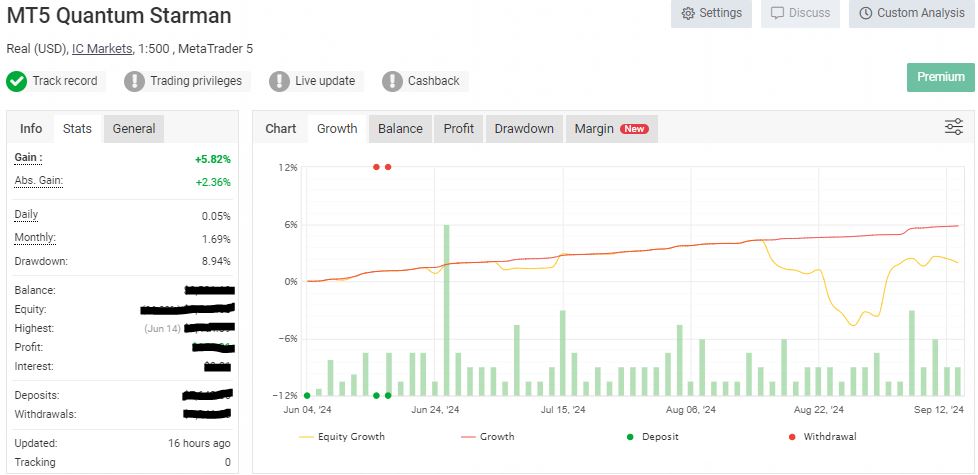Switch to the General tab

click(x=133, y=129)
